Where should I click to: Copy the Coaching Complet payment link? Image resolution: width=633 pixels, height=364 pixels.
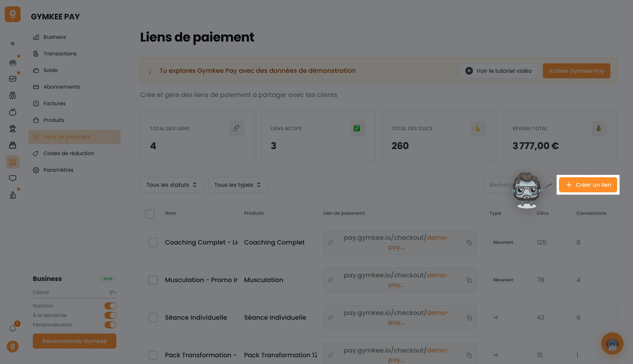tap(469, 242)
